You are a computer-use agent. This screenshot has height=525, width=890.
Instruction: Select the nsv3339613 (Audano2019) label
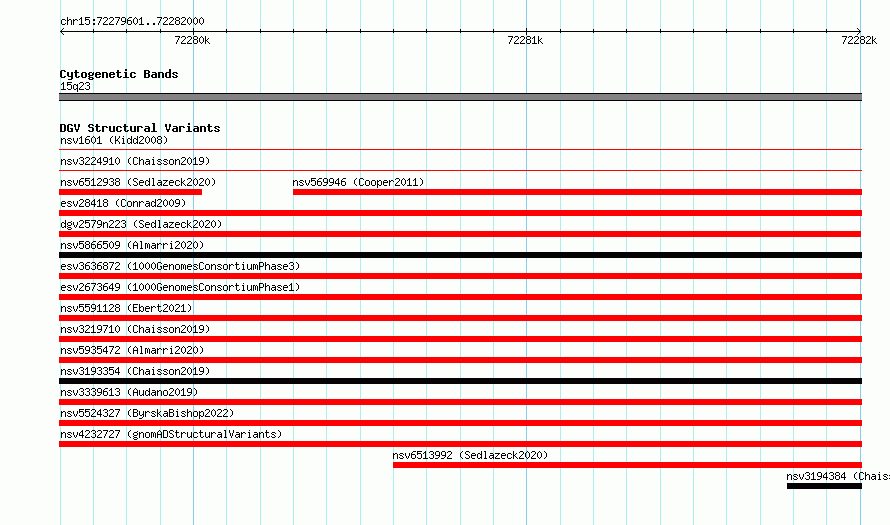point(129,392)
